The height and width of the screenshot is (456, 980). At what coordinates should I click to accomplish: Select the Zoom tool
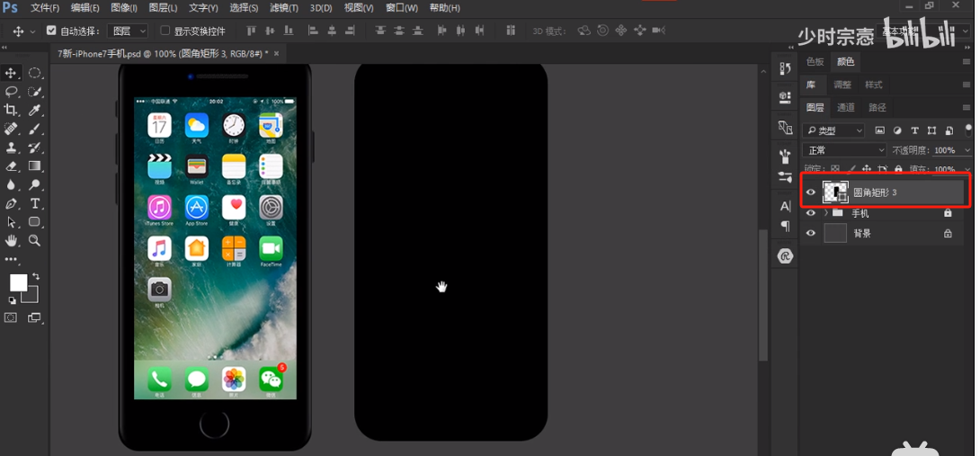pyautogui.click(x=35, y=240)
